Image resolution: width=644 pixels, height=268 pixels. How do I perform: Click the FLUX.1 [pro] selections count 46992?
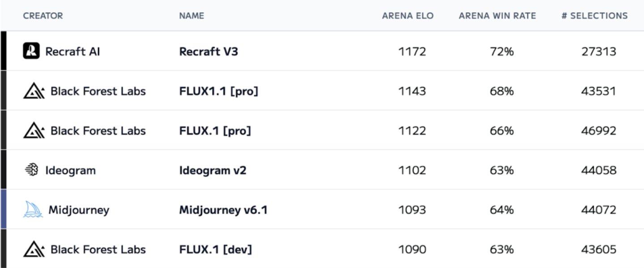[x=598, y=131]
